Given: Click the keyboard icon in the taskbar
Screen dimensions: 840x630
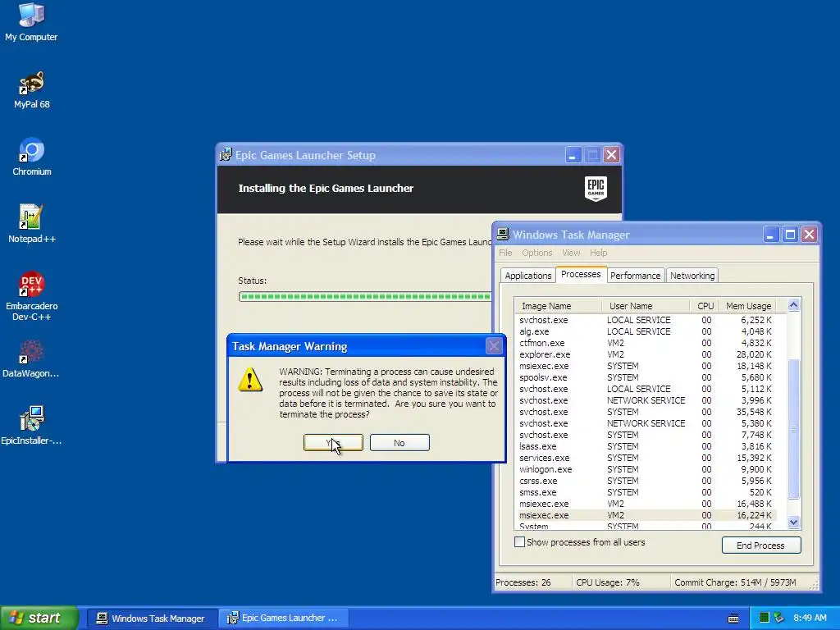Looking at the screenshot, I should [733, 619].
